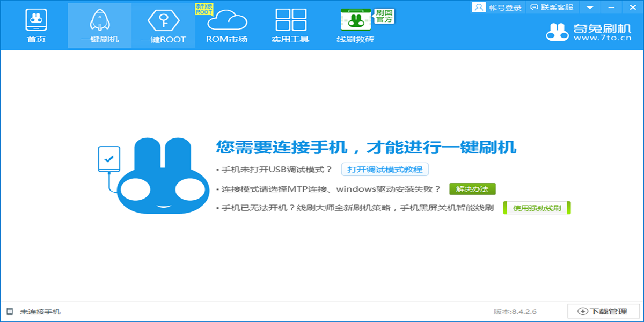Open the 实用工具 utilities grid icon
The width and height of the screenshot is (644, 322).
tap(290, 20)
